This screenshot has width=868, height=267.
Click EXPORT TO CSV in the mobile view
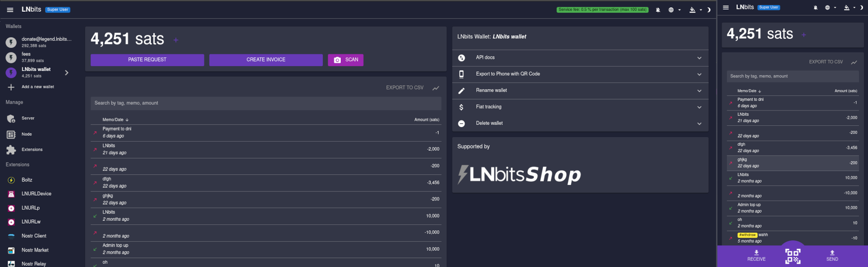coord(826,62)
